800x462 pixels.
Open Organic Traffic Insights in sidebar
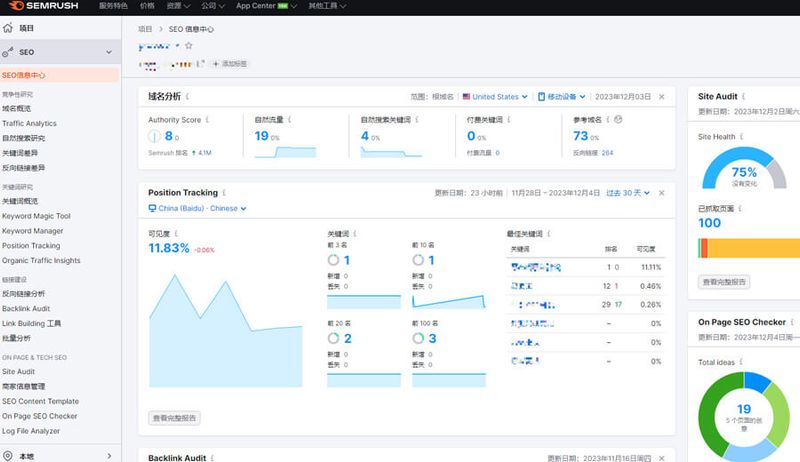pos(41,261)
